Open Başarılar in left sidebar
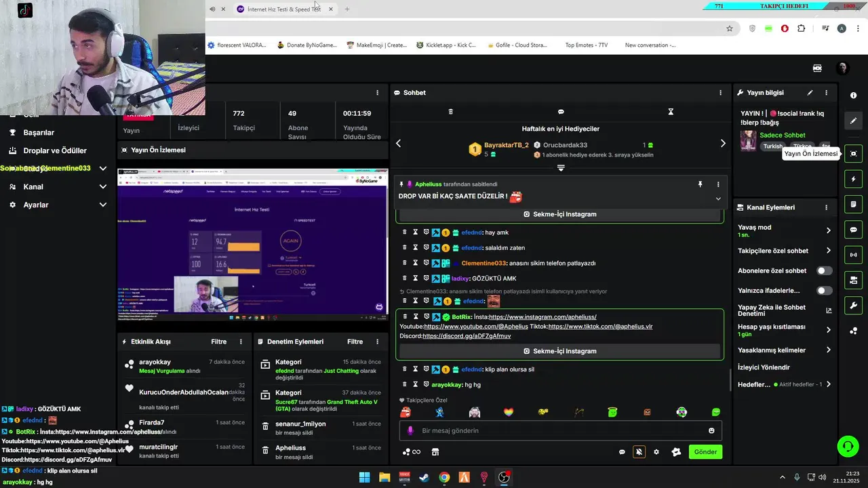The image size is (868, 488). tap(39, 132)
